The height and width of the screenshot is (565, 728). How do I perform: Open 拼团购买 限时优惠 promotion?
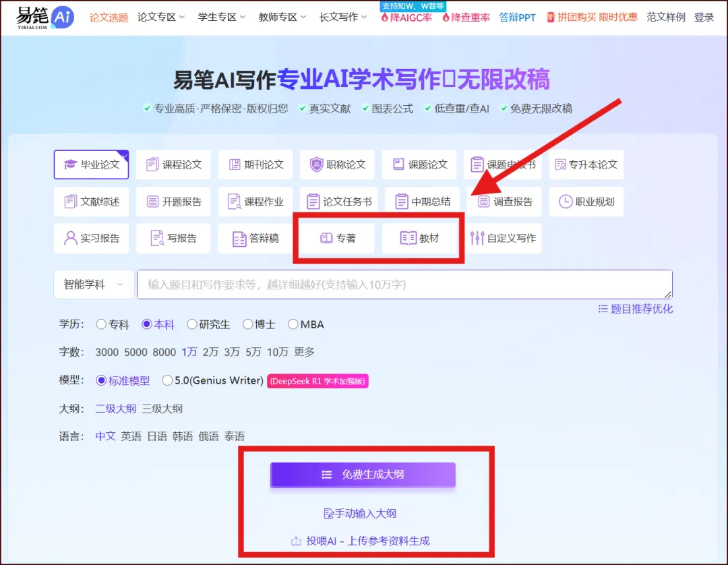click(x=592, y=18)
